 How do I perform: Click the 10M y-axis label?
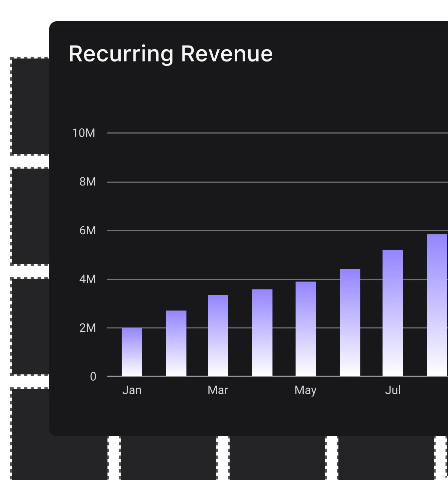coord(84,133)
